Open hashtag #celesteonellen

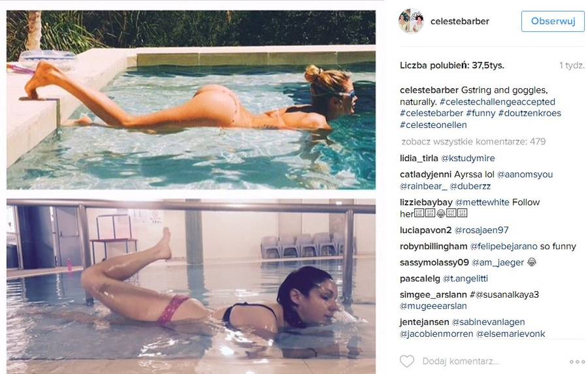433,125
